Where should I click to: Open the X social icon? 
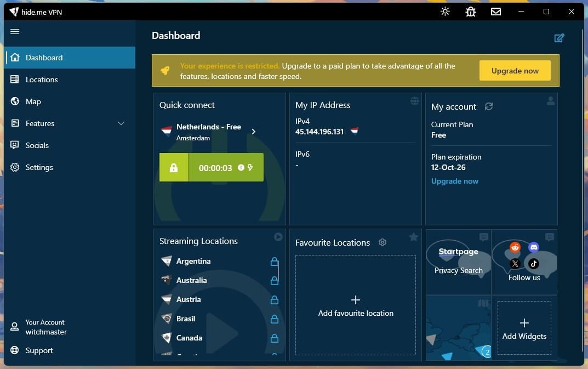(515, 264)
